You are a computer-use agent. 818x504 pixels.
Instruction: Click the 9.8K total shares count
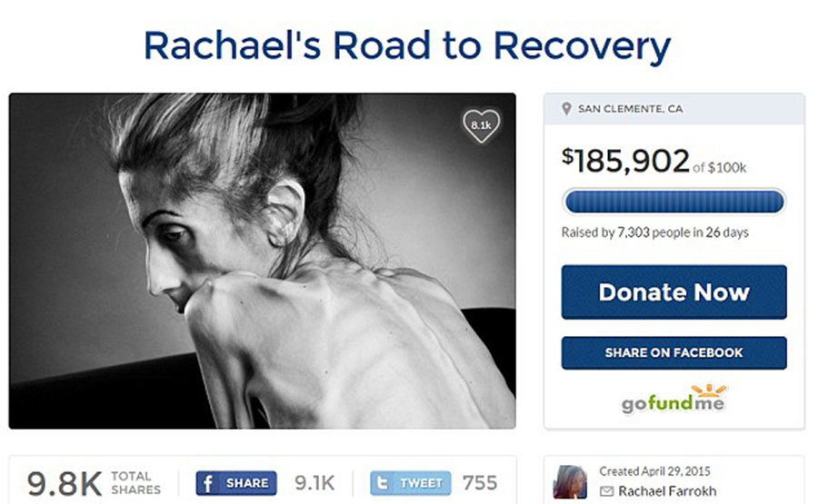pyautogui.click(x=65, y=483)
